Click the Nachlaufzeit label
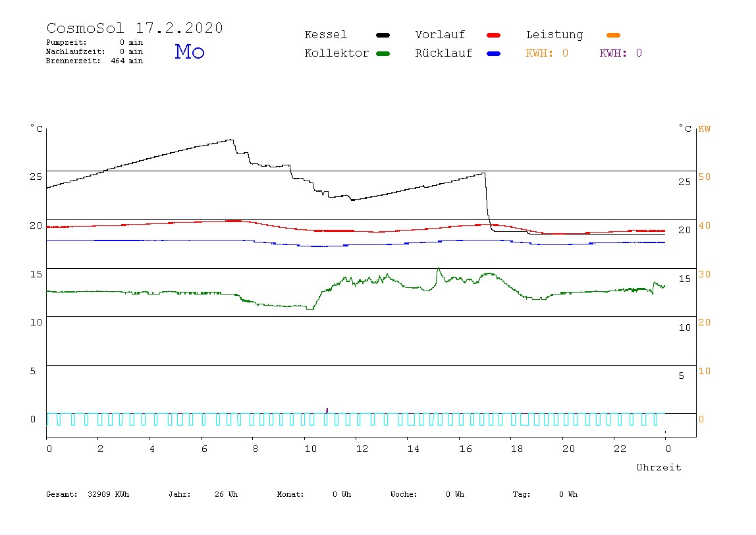Screen dimensions: 756x535 point(75,51)
